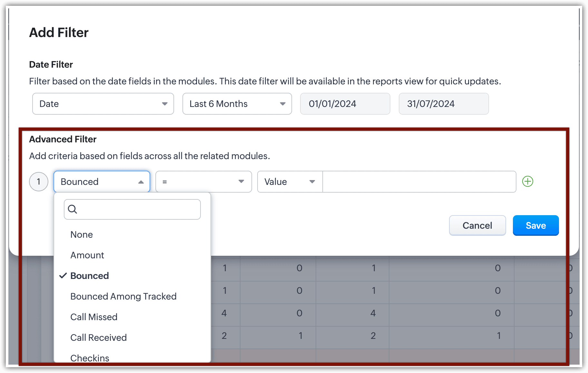Open the equals operator dropdown
Screen dimensions: 588x373
[203, 182]
